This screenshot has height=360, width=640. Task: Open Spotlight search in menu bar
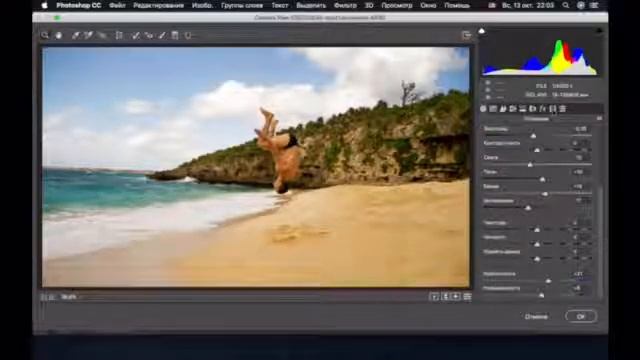point(566,5)
